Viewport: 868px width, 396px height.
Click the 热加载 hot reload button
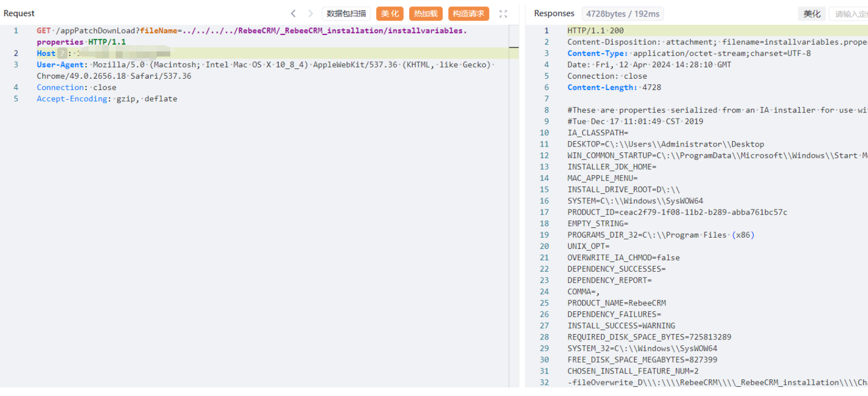click(426, 13)
